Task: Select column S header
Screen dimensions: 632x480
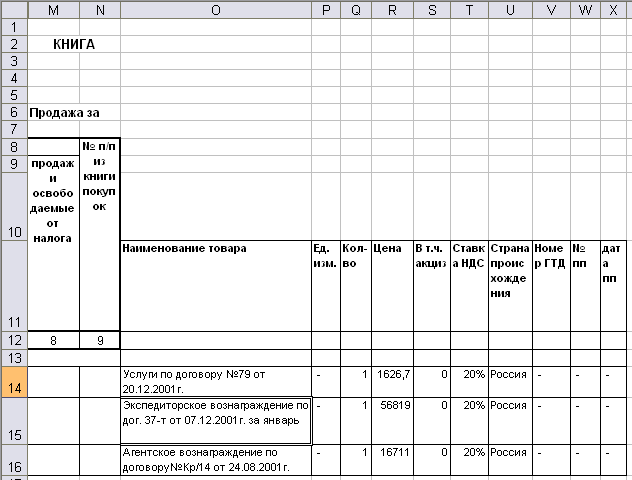Action: [432, 10]
